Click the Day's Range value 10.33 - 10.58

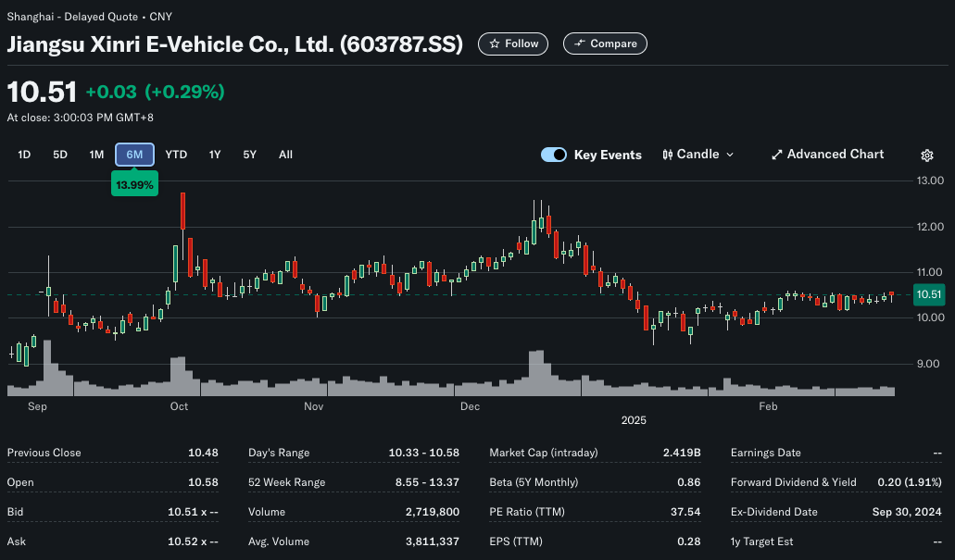pyautogui.click(x=424, y=453)
